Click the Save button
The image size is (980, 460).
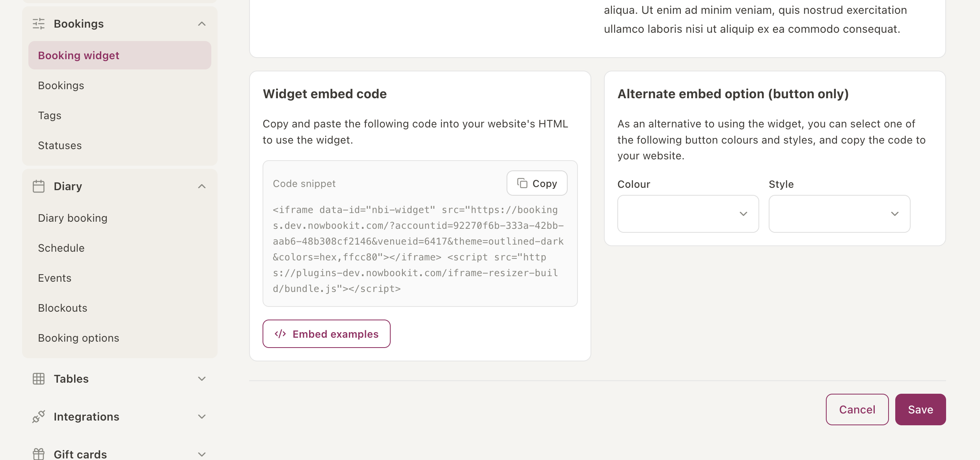[x=920, y=410]
